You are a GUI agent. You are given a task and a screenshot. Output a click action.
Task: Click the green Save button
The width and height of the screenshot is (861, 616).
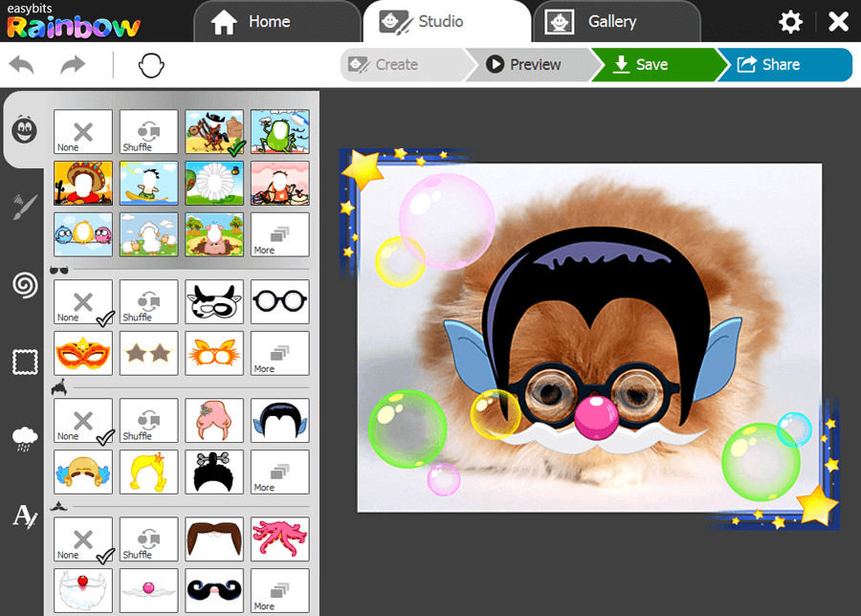(651, 65)
